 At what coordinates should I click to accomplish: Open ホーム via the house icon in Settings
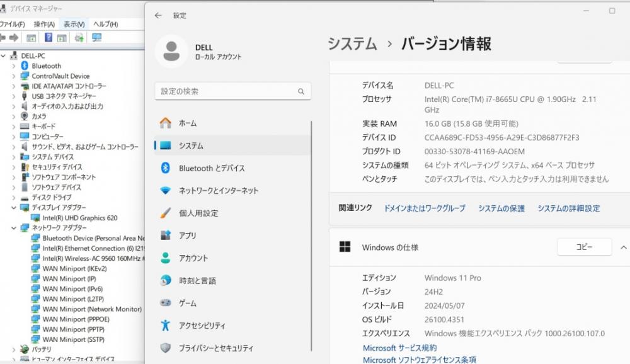click(166, 123)
